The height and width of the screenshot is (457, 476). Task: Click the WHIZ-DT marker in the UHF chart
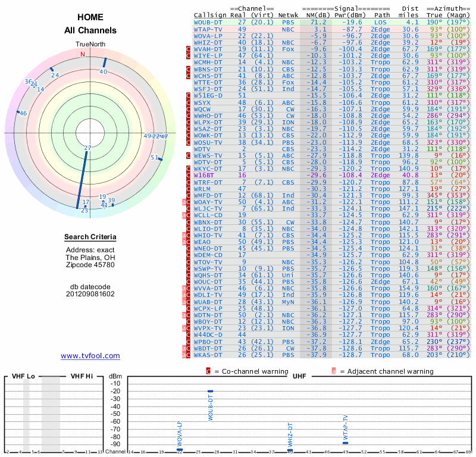tap(290, 450)
